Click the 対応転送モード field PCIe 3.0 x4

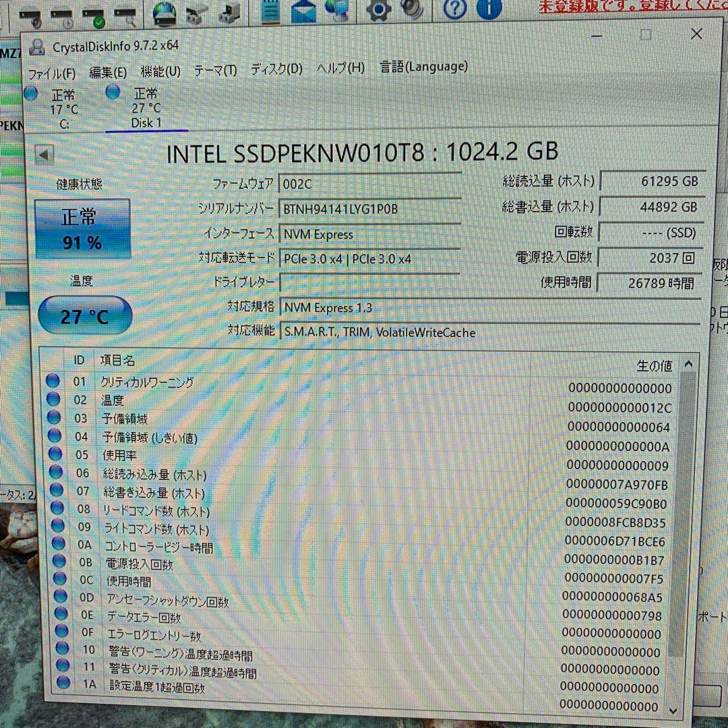coord(370,259)
